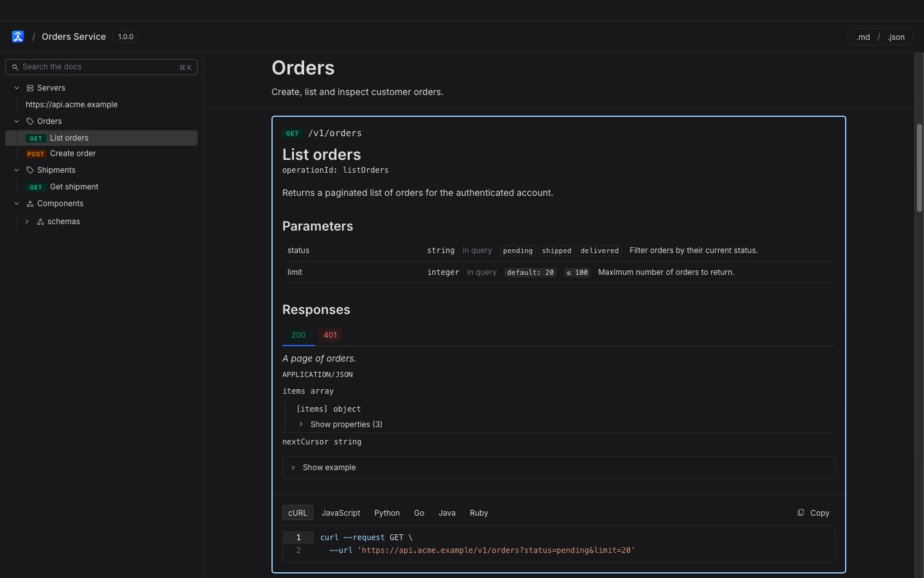The image size is (924, 578).
Task: Click the nextCursor string field
Action: coord(321,442)
